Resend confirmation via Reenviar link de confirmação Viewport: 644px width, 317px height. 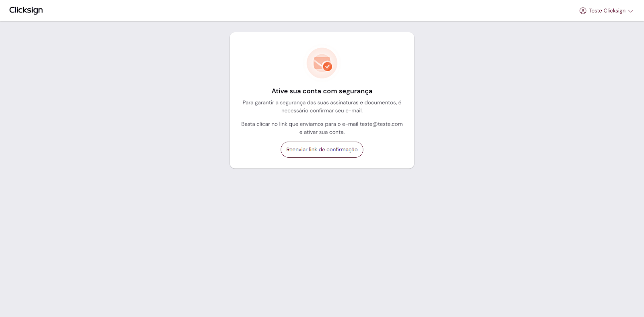[x=322, y=150]
